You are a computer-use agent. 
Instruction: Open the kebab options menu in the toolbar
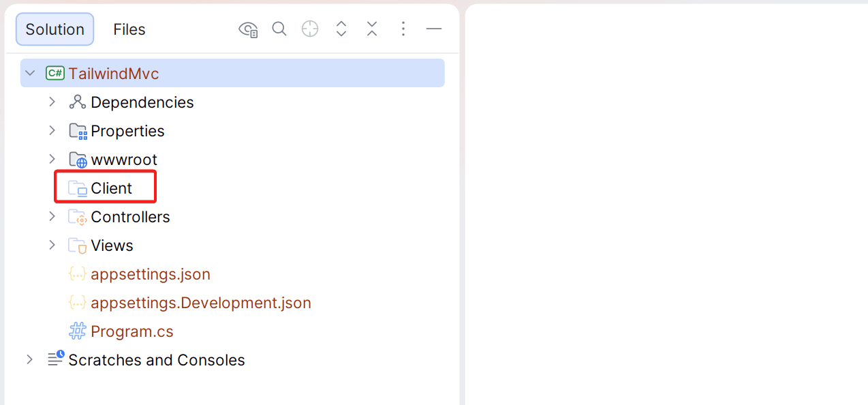point(403,29)
